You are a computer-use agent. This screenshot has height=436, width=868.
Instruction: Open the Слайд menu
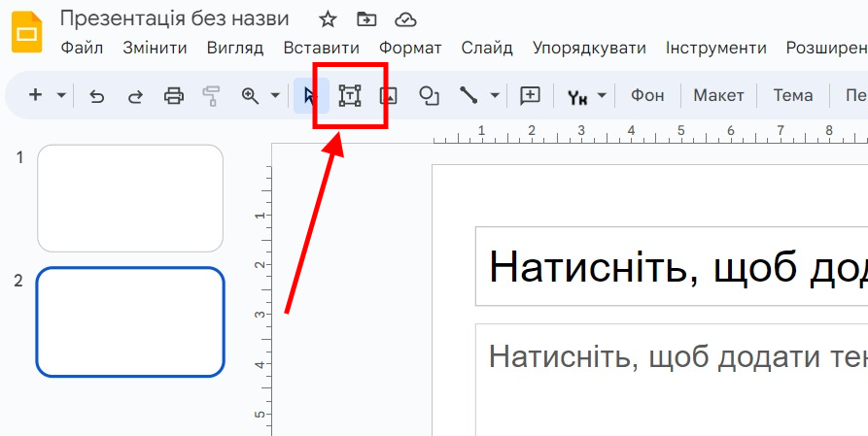(487, 49)
